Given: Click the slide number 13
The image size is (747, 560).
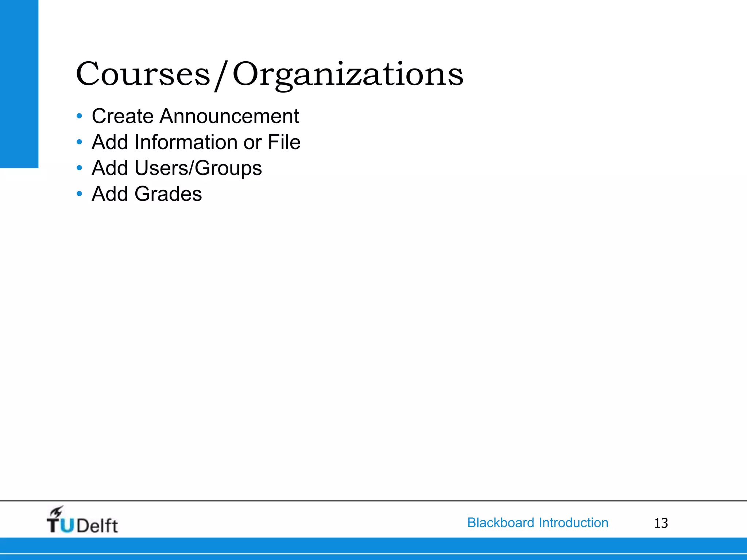Looking at the screenshot, I should [x=661, y=523].
